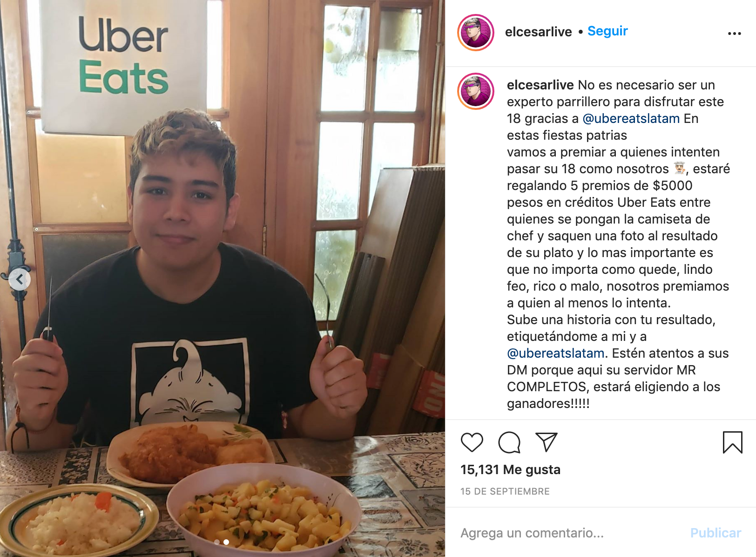Open the avatar beside the caption
This screenshot has height=557, width=756.
click(476, 91)
